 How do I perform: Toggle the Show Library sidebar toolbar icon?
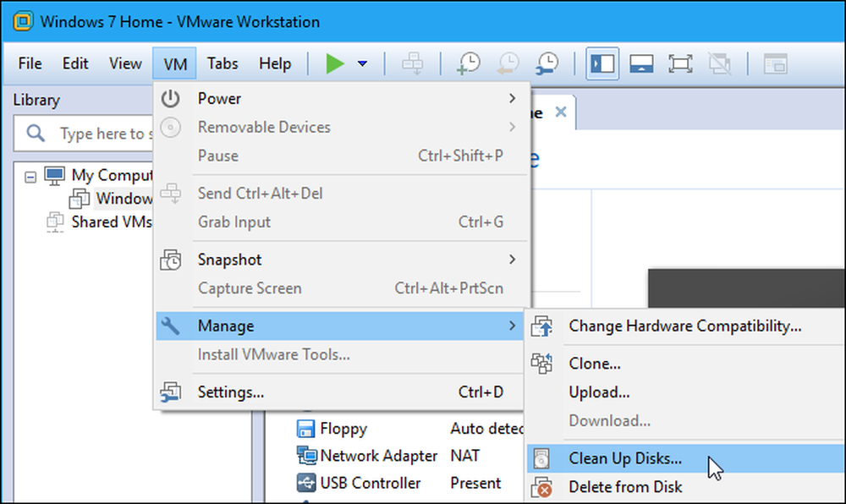coord(602,63)
